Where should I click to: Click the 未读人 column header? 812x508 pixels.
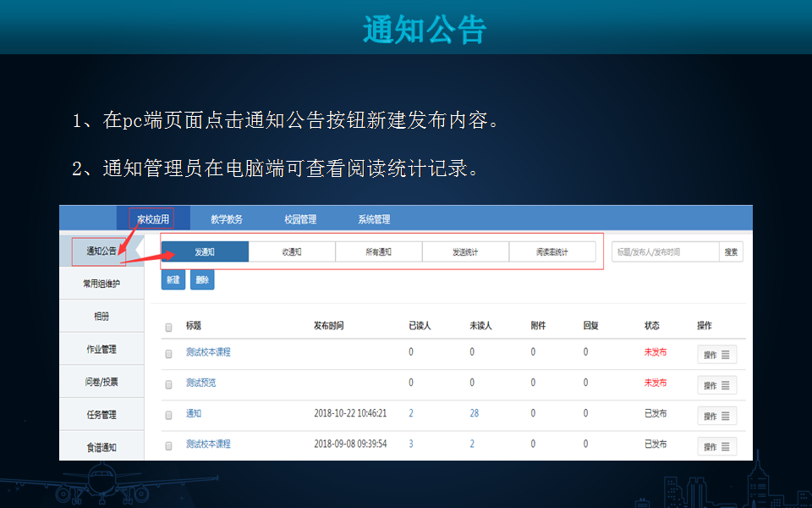481,325
